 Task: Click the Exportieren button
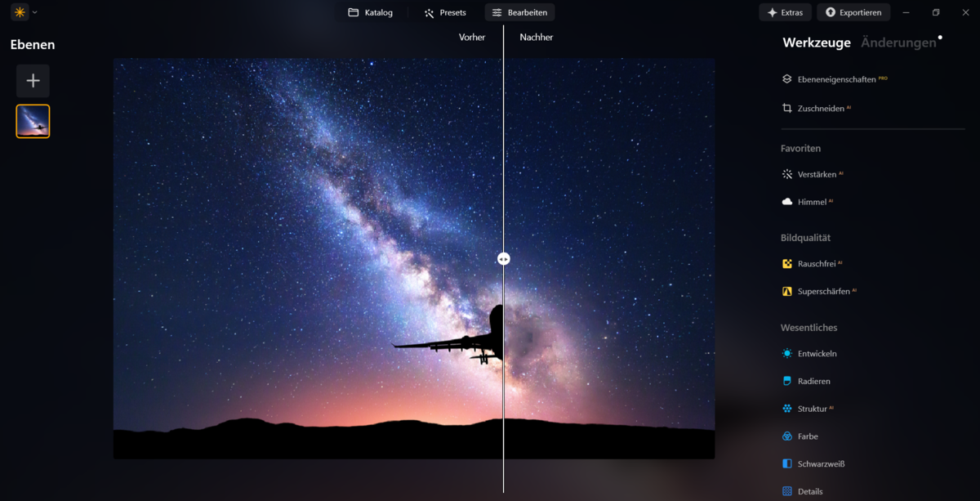click(x=853, y=12)
